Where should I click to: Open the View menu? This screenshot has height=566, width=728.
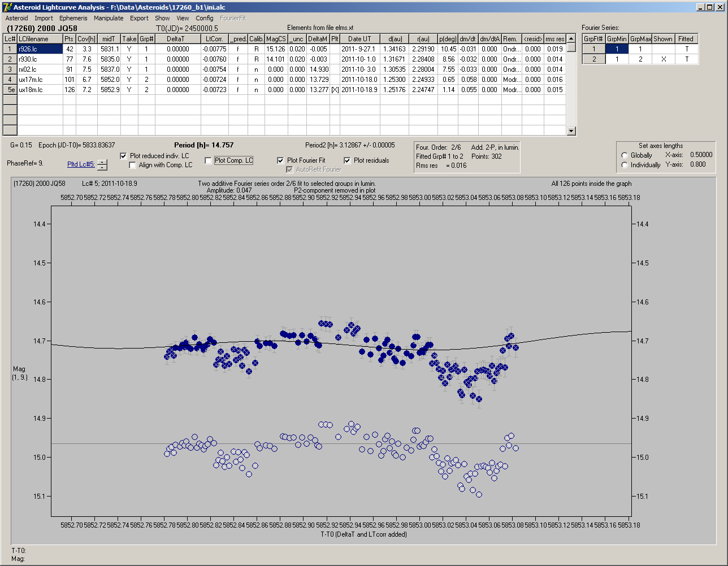pyautogui.click(x=183, y=18)
